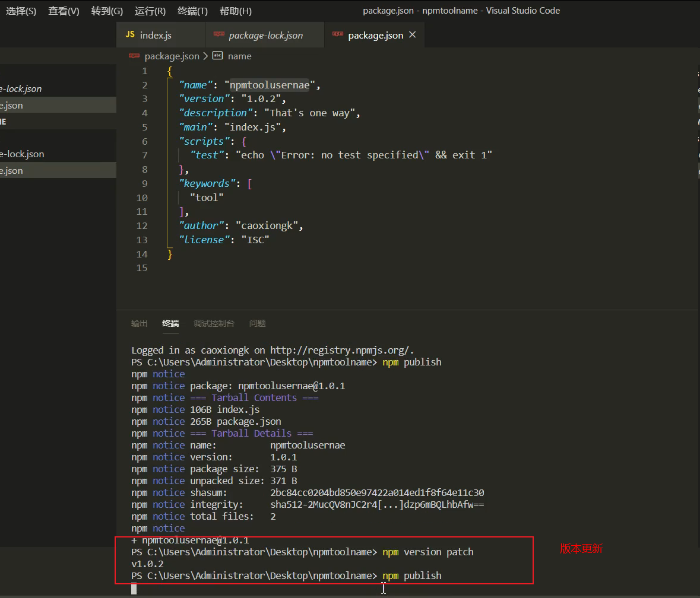The image size is (700, 598).
Task: Click "Tarball Details" heading in terminal
Action: click(x=251, y=434)
